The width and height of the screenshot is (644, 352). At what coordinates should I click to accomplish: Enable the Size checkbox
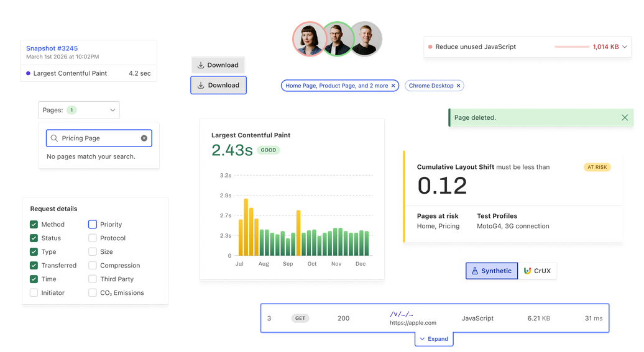93,251
